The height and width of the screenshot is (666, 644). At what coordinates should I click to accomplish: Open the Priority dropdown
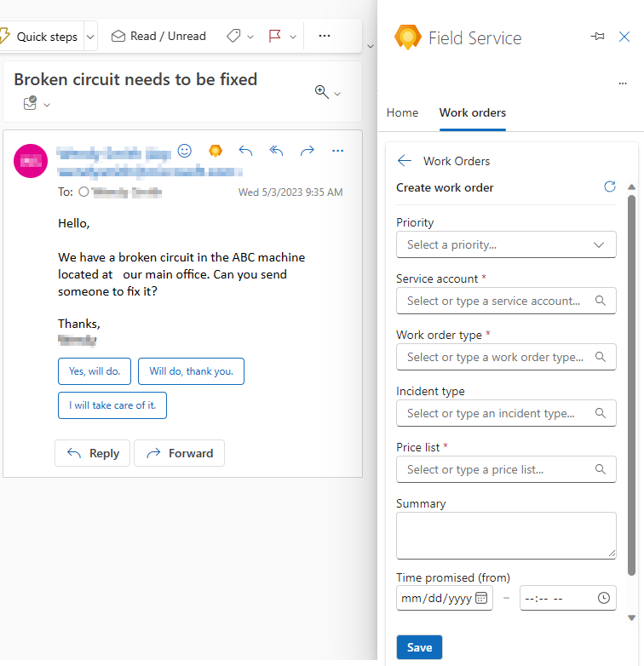[506, 244]
